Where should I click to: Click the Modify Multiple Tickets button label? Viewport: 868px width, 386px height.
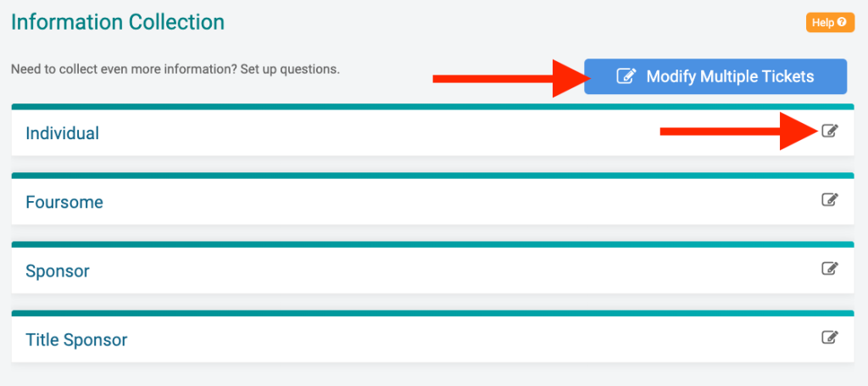click(x=730, y=76)
